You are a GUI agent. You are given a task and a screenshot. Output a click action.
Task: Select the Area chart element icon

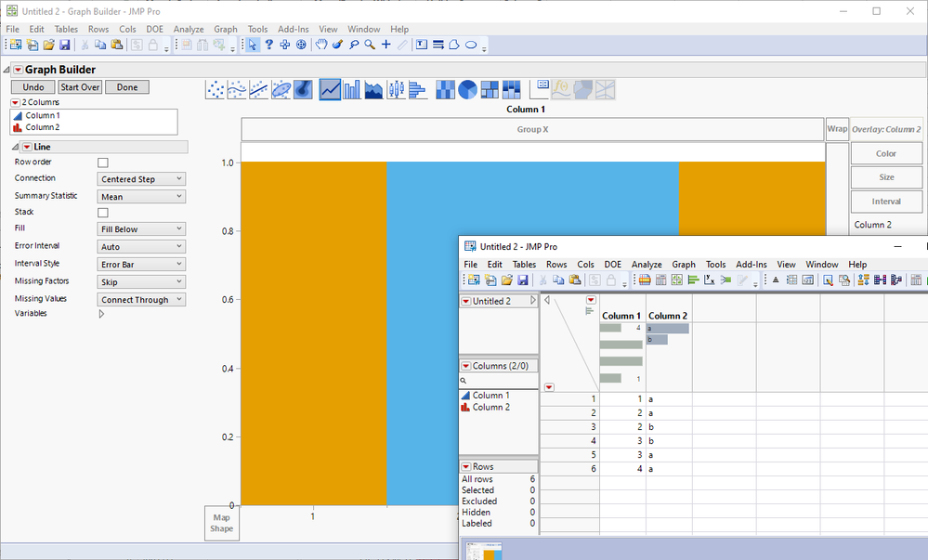[x=373, y=90]
